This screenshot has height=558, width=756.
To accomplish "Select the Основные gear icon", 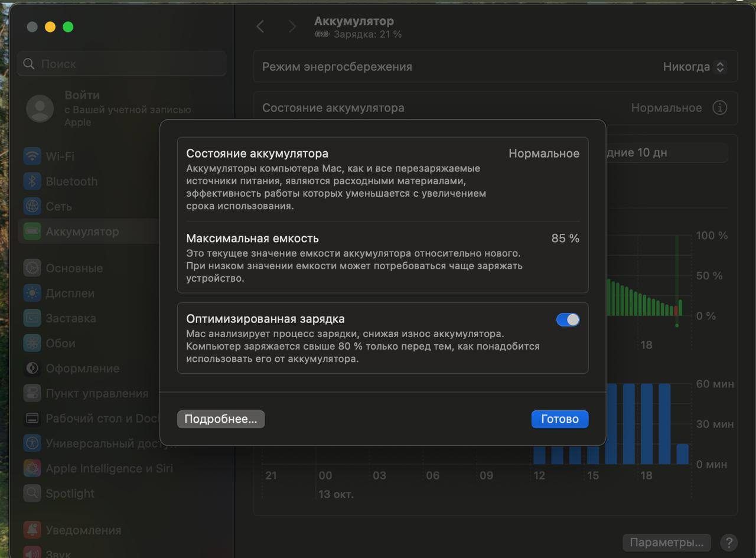I will click(x=32, y=268).
